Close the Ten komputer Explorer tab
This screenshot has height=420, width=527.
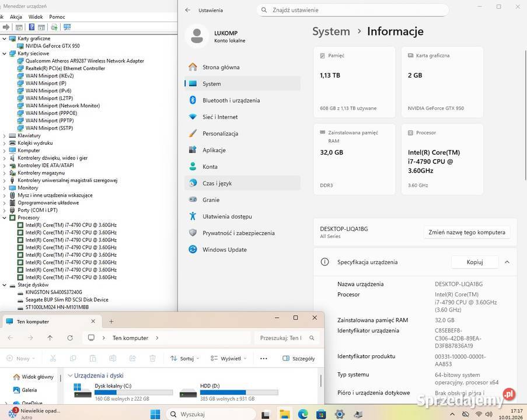click(93, 321)
